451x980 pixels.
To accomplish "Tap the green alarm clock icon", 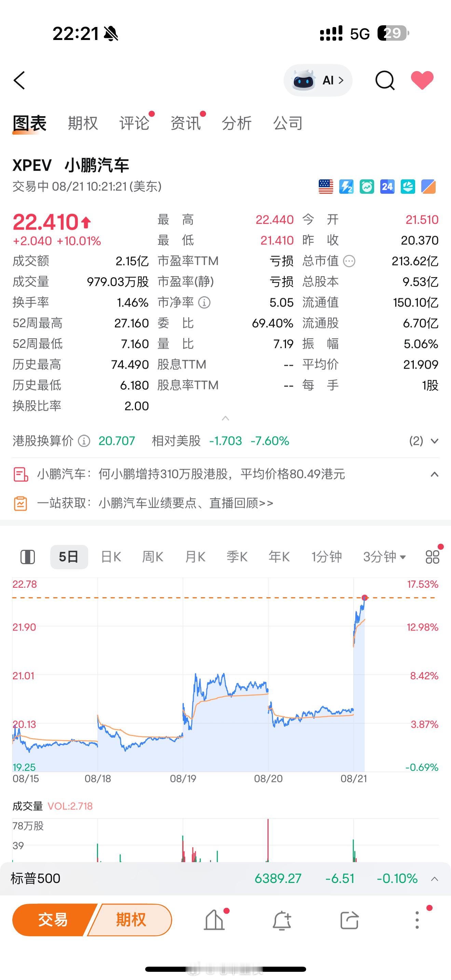I will click(x=367, y=187).
